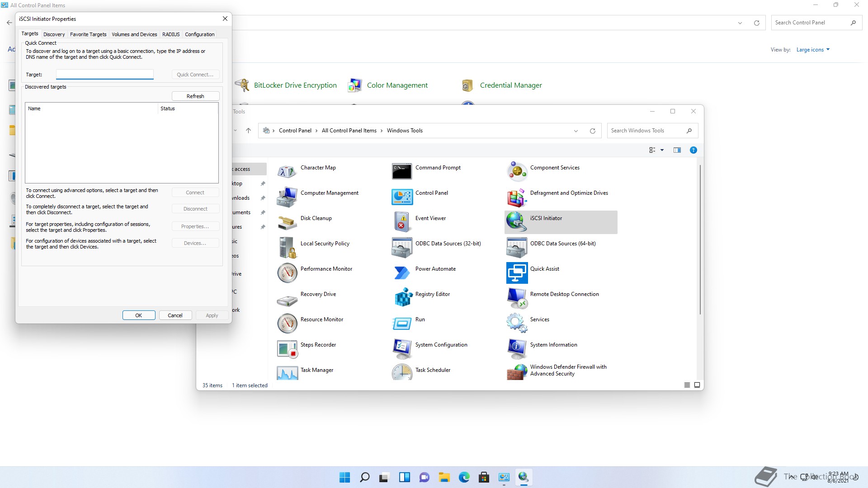Open ODBC Data Sources (64-bit) icon
The height and width of the screenshot is (488, 868).
tap(517, 248)
